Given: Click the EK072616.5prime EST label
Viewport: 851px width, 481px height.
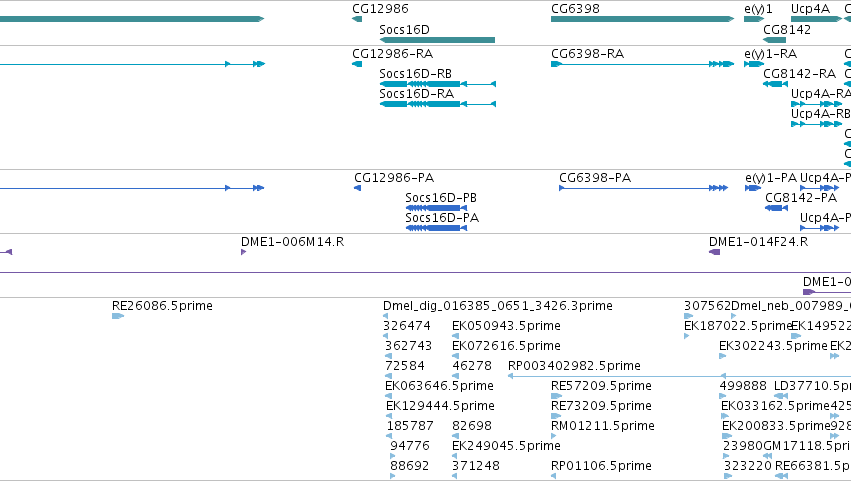Looking at the screenshot, I should 506,346.
